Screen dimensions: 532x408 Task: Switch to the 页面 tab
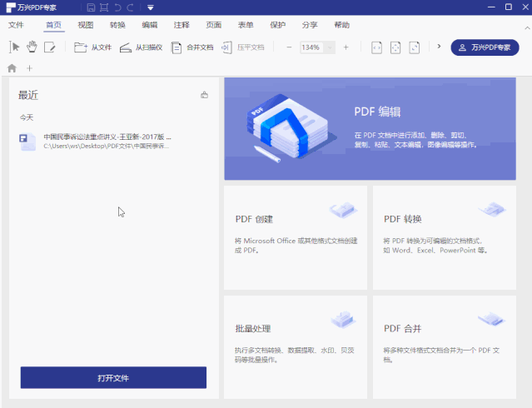click(214, 25)
